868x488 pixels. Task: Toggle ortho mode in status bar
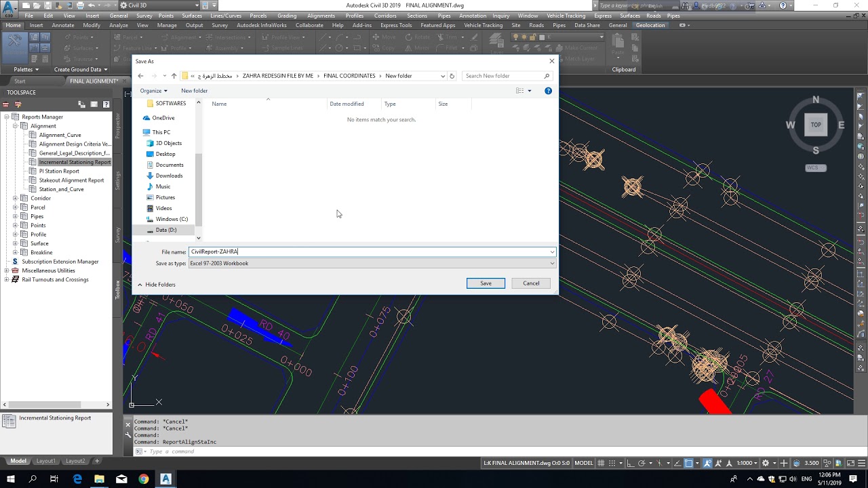[629, 463]
